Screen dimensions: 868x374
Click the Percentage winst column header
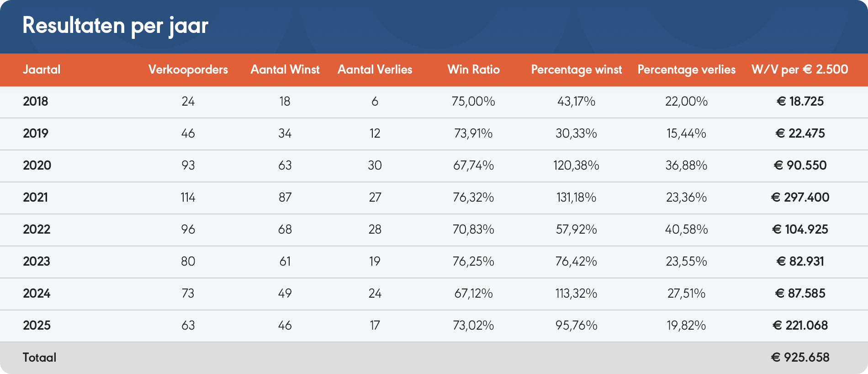pos(576,69)
